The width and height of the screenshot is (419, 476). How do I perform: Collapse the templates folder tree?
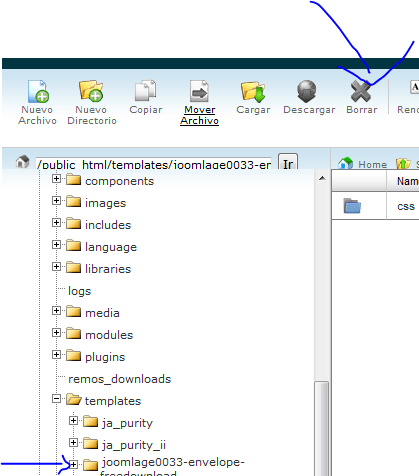56,399
